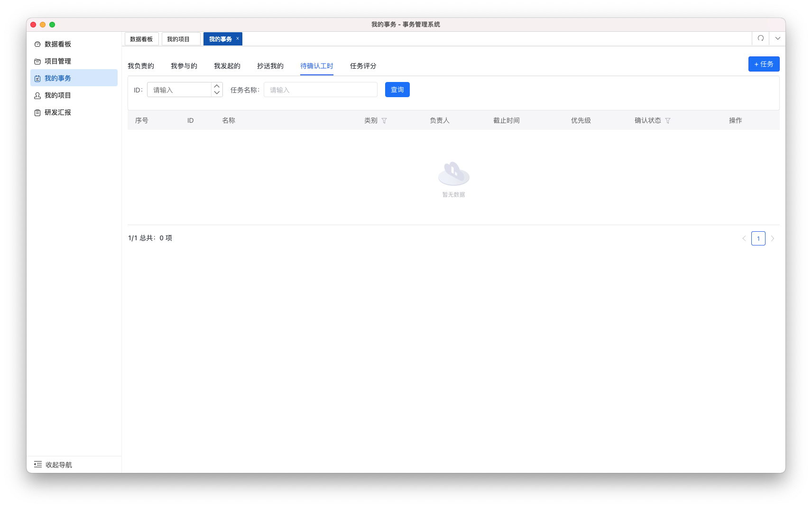Open the tab options dropdown chevron
Viewport: 812px width, 508px height.
click(x=778, y=38)
